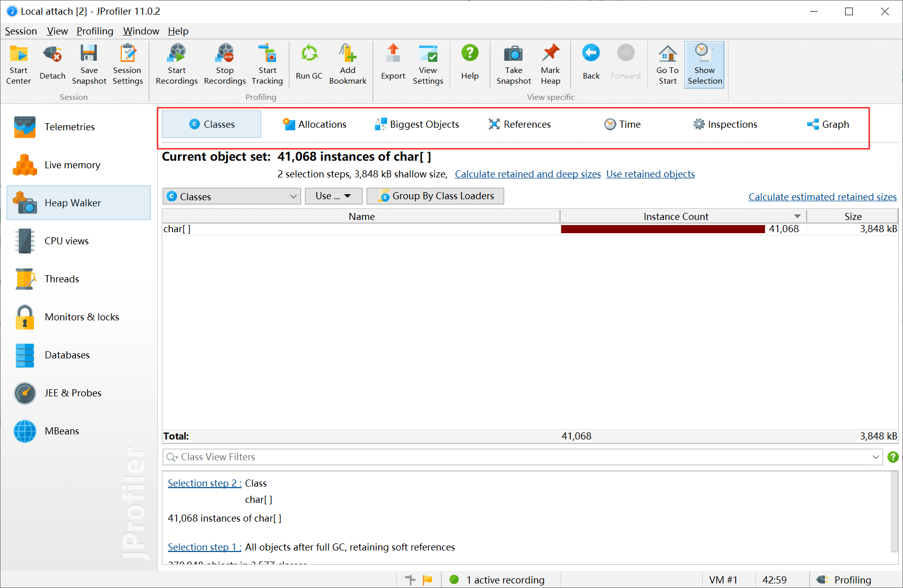
Task: Toggle the Show Selection button
Action: tap(705, 65)
